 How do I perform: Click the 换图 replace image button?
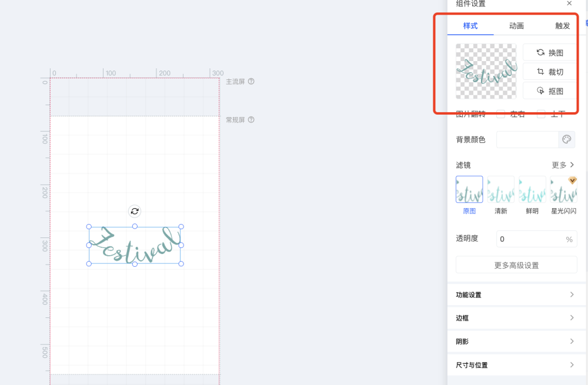[550, 52]
